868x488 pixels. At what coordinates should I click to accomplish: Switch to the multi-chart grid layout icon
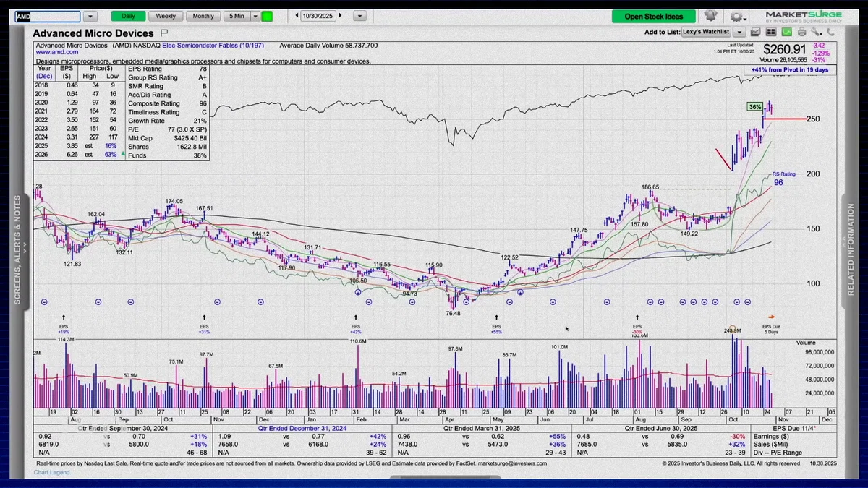[771, 32]
